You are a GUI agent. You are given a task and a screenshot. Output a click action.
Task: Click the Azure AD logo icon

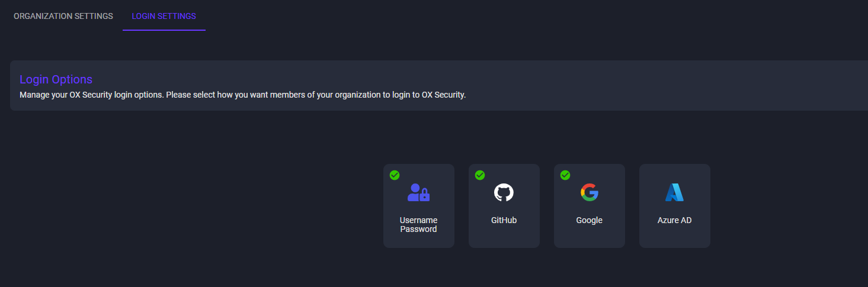point(674,192)
